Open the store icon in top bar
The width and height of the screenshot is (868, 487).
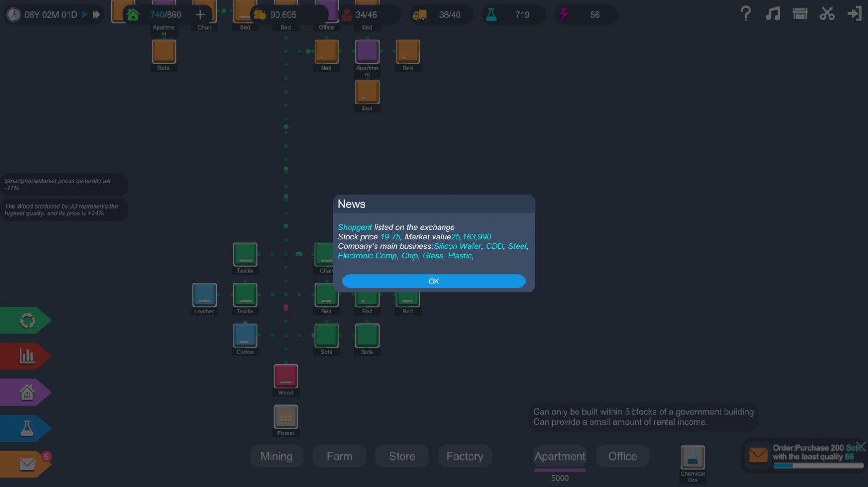pos(800,14)
